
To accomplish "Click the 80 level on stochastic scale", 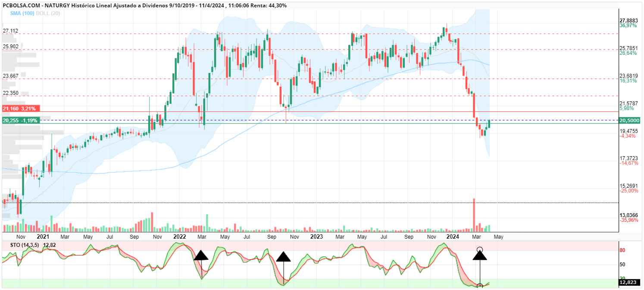I will tap(622, 250).
